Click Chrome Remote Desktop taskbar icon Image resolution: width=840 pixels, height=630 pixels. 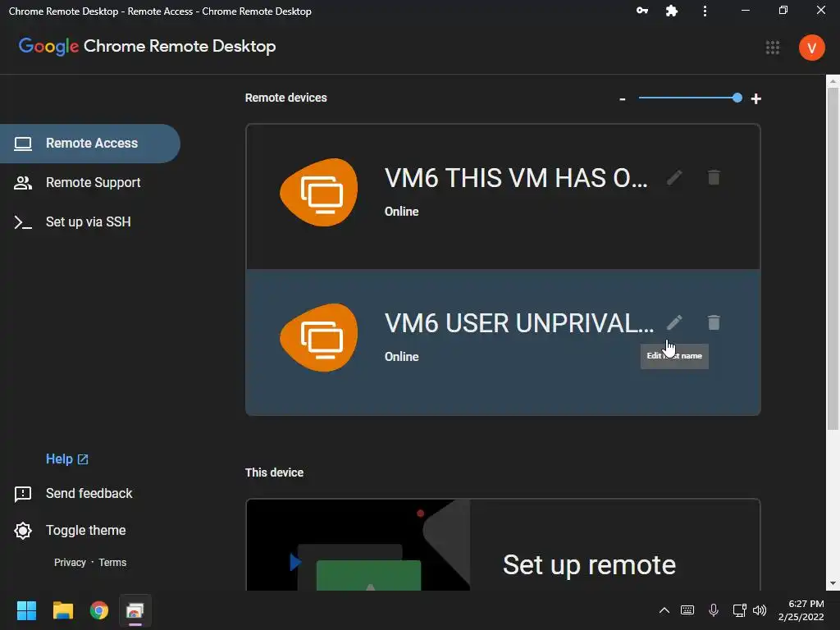(x=135, y=610)
